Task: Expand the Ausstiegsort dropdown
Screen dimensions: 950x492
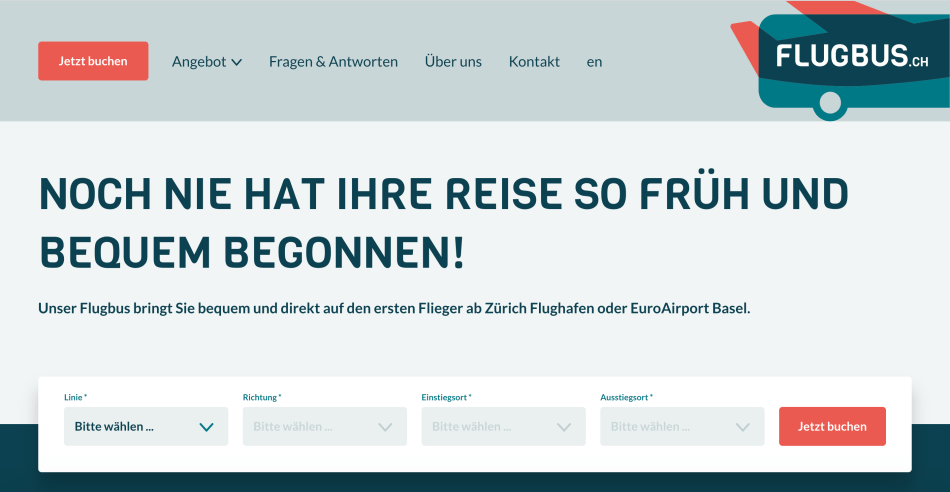Action: [x=682, y=426]
